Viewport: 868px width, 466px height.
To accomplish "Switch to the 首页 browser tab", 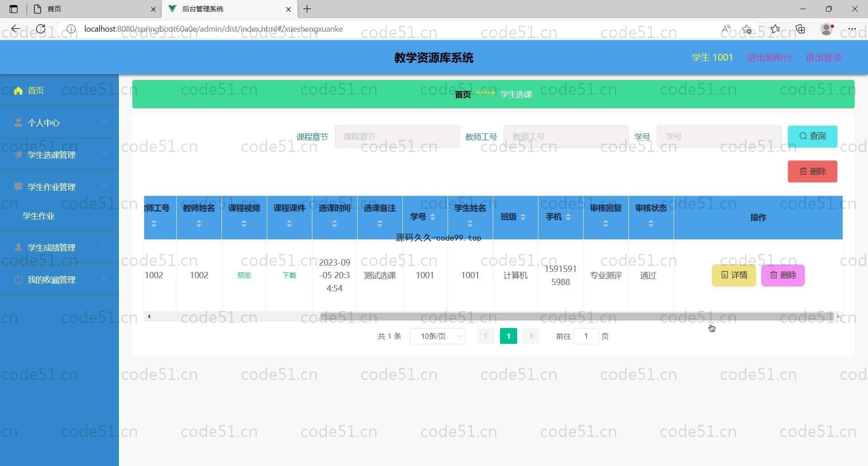I will coord(94,9).
